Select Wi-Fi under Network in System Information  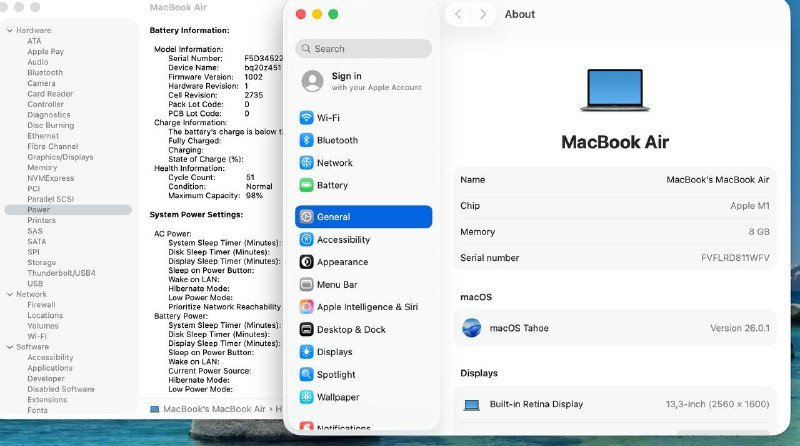pos(37,336)
